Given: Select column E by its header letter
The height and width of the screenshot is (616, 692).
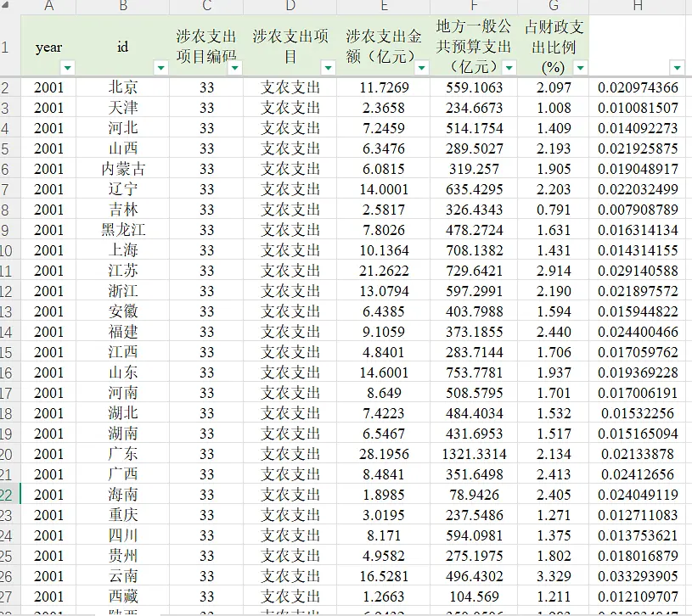Looking at the screenshot, I should coord(383,7).
